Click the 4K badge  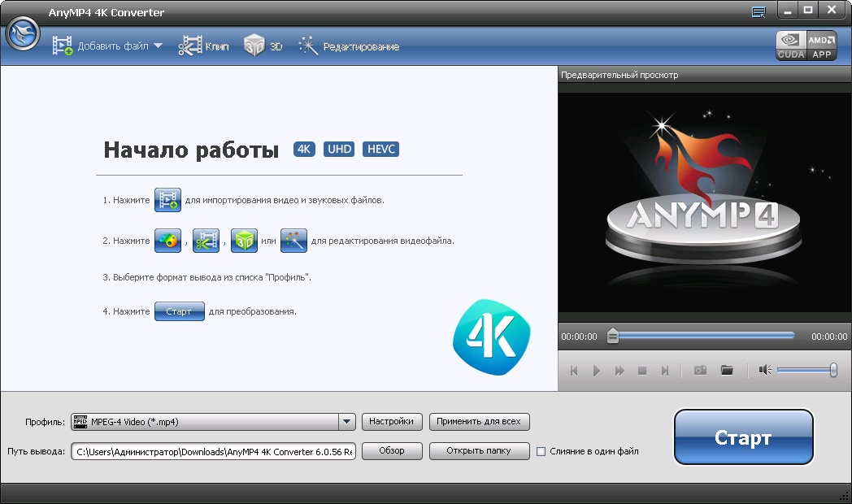tap(304, 149)
